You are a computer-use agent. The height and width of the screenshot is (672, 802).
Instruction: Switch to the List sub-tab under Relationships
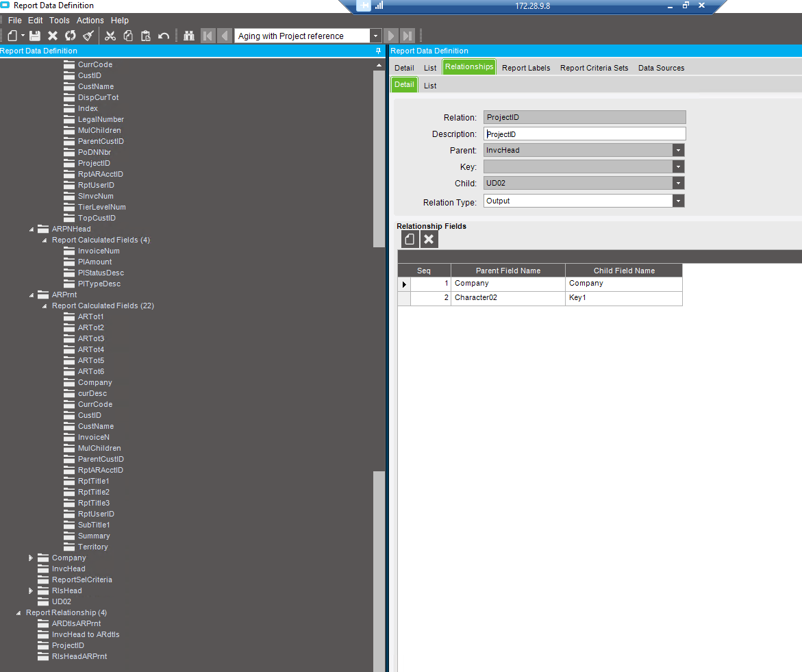pyautogui.click(x=430, y=86)
